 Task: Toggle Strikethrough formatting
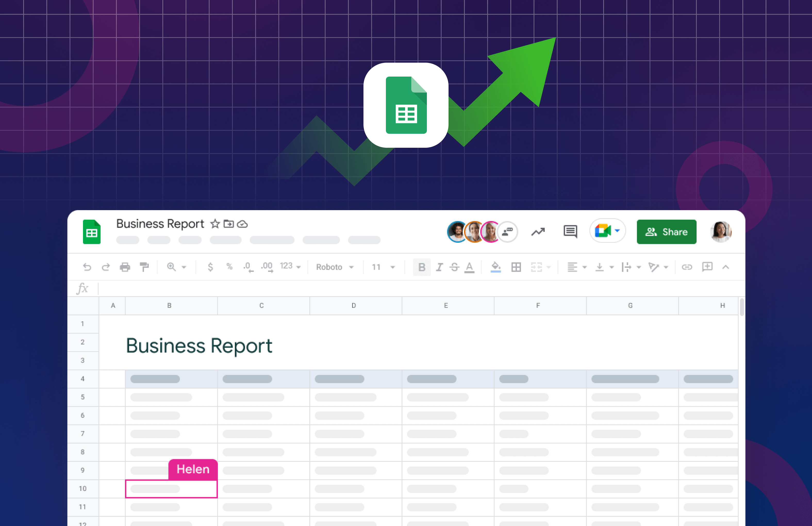(x=454, y=267)
